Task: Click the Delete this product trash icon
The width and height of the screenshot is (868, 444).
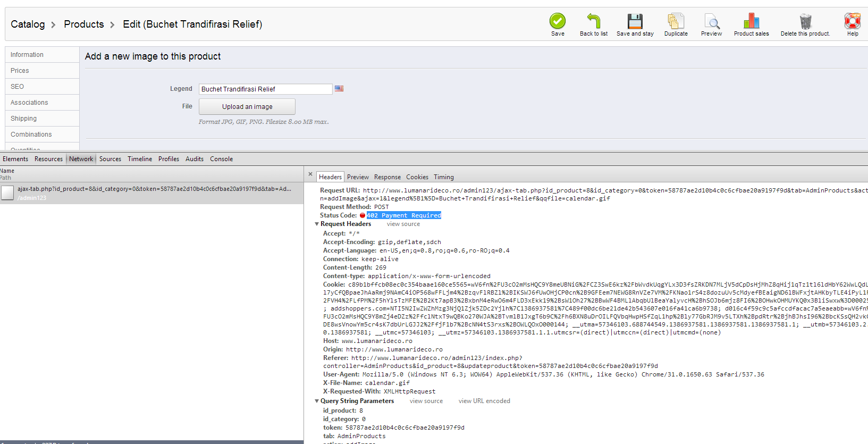Action: point(806,21)
